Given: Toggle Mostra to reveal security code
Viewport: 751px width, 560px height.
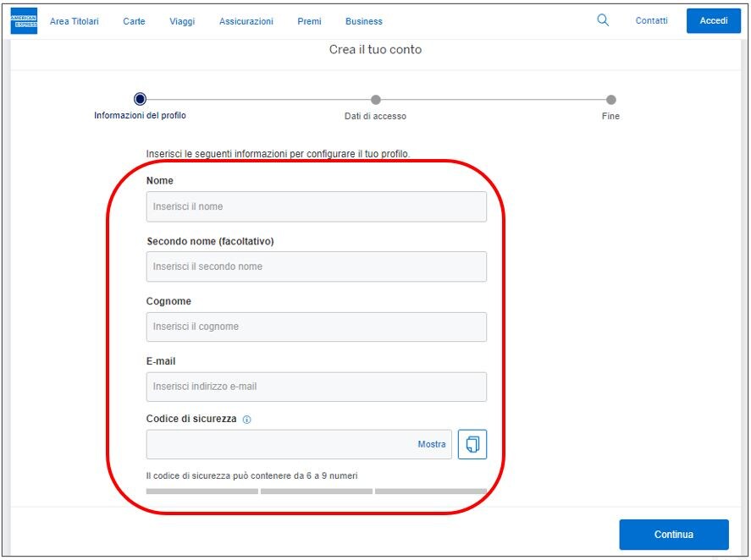Looking at the screenshot, I should 431,444.
